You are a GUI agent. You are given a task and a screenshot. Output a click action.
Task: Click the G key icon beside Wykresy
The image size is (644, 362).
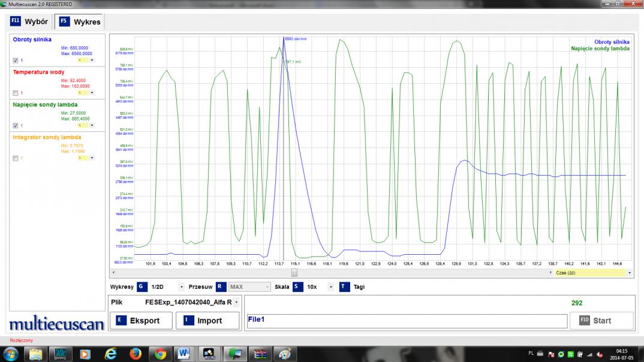pos(142,287)
